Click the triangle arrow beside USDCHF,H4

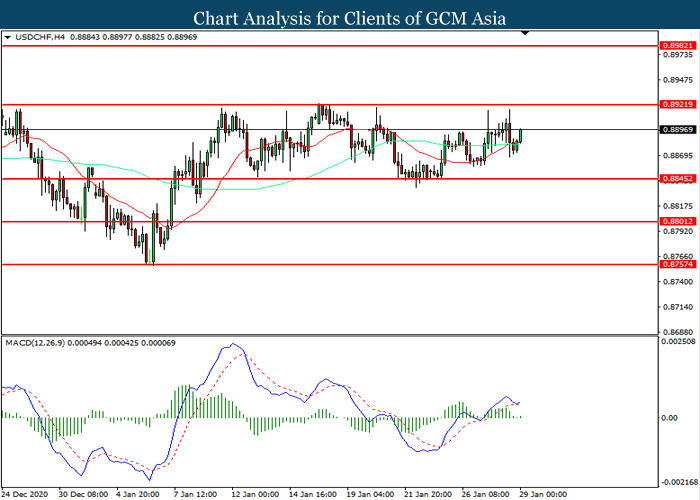point(9,39)
